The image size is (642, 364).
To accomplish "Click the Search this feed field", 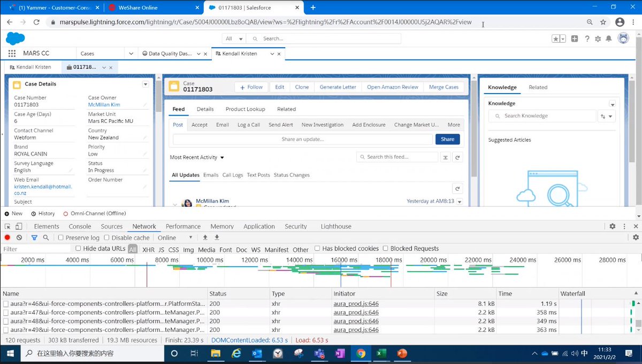I will (397, 157).
